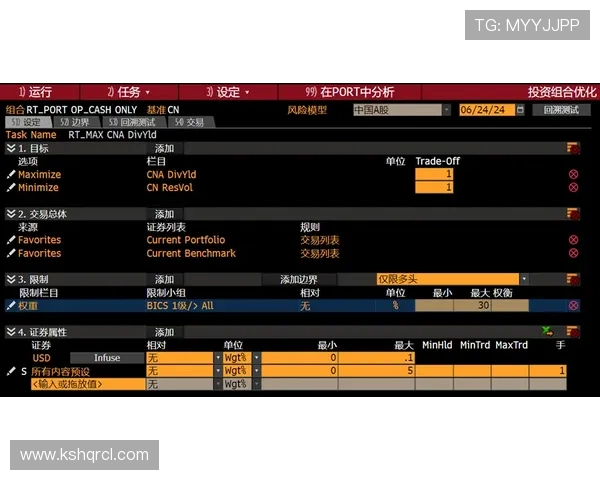Open the 风险模型 中国A股 dropdown
Image resolution: width=600 pixels, height=480 pixels.
pos(447,110)
